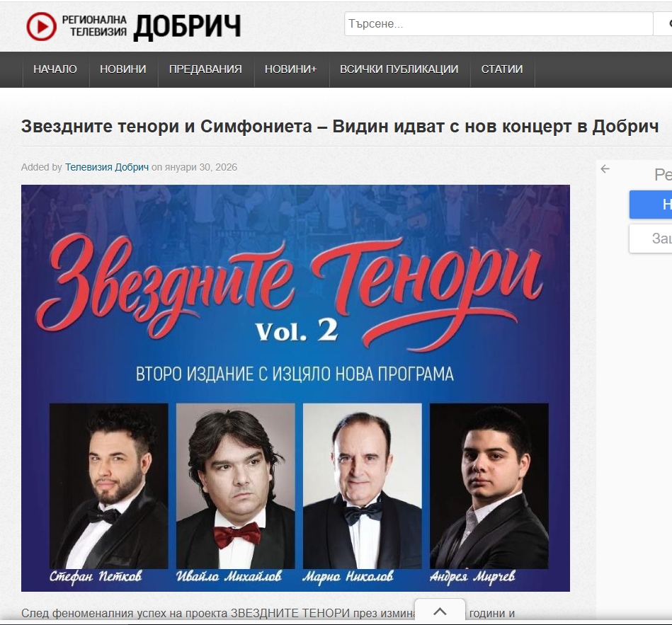Click the article headline about Звездните тенори

point(339,127)
